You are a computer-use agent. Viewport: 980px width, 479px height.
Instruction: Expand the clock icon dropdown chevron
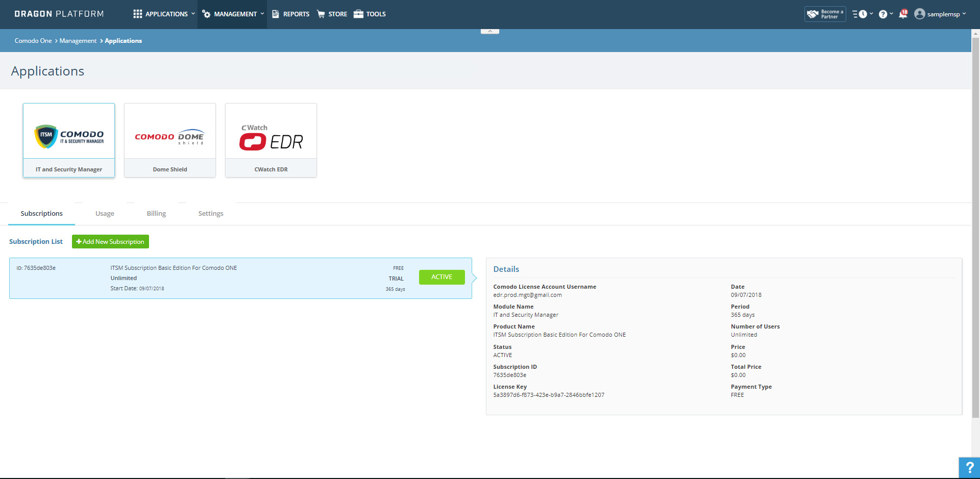click(871, 14)
